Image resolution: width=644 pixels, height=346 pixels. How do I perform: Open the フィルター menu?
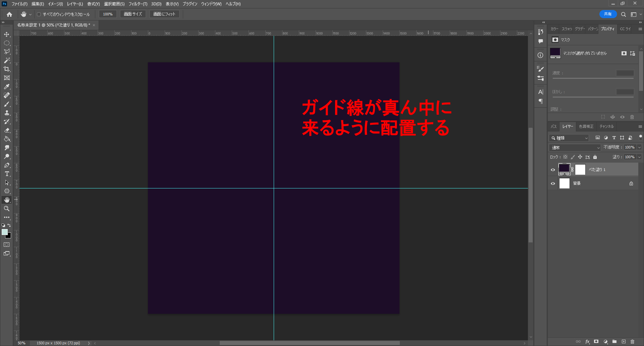pos(138,4)
